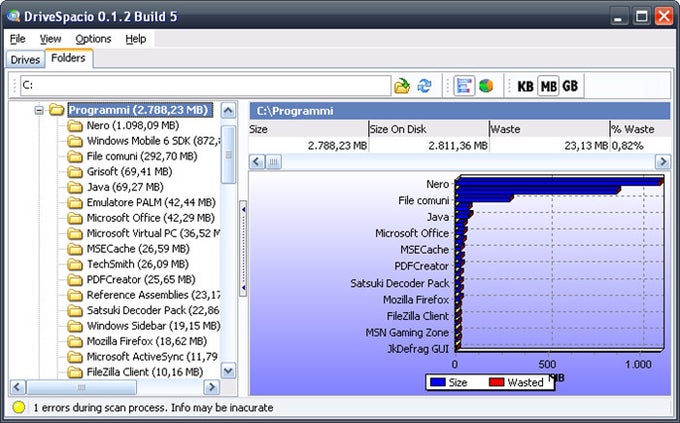Viewport: 680px width, 423px height.
Task: Select Nero folder in the tree
Action: (x=132, y=126)
